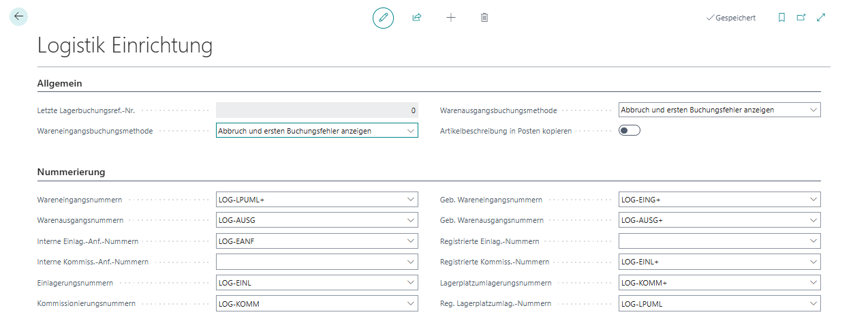Open Wareneingangsnummern dropdown arrow
868x336 pixels.
click(409, 200)
